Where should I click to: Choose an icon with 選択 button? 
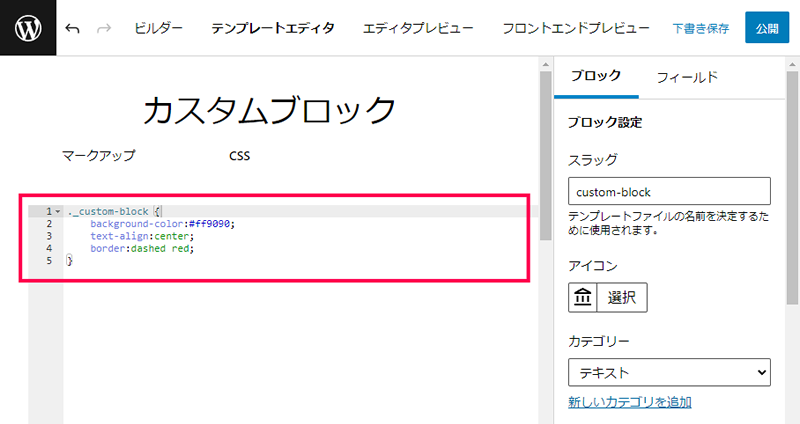coord(621,297)
